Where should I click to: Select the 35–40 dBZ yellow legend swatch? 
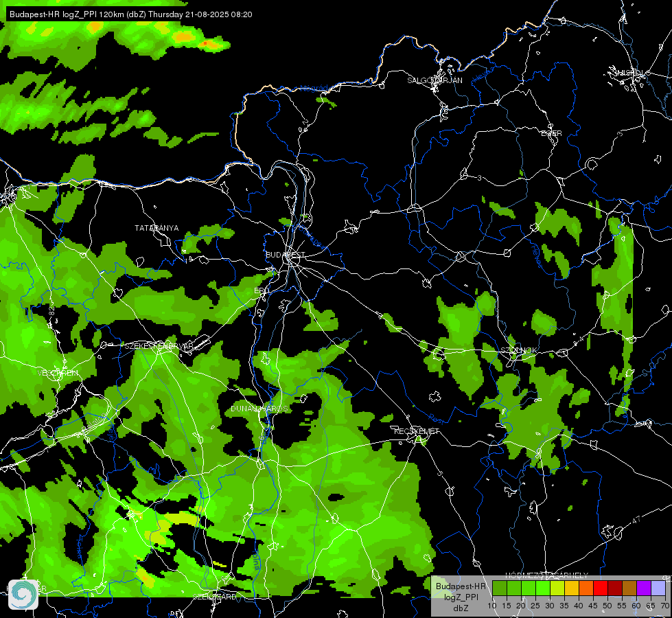(572, 588)
